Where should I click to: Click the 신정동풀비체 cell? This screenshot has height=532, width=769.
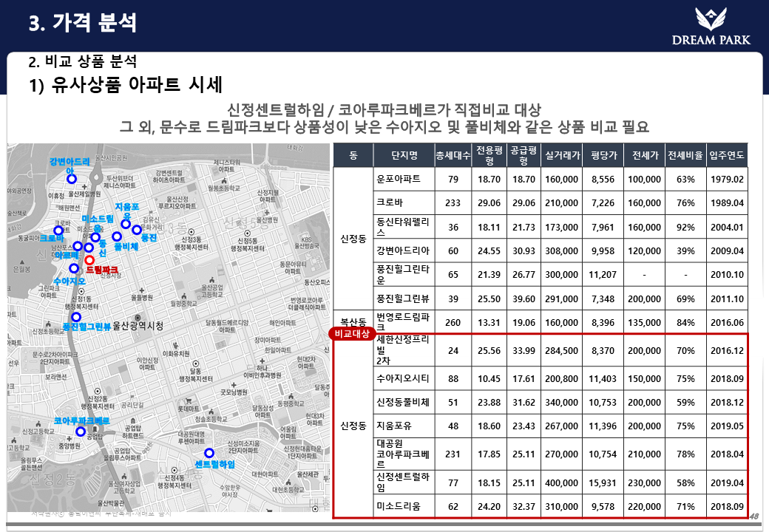[x=403, y=402]
